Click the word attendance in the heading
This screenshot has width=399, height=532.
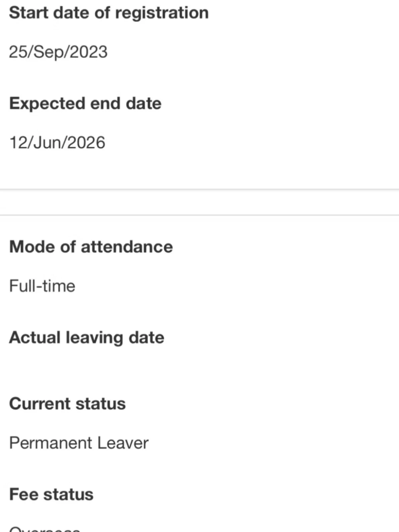[x=127, y=247]
